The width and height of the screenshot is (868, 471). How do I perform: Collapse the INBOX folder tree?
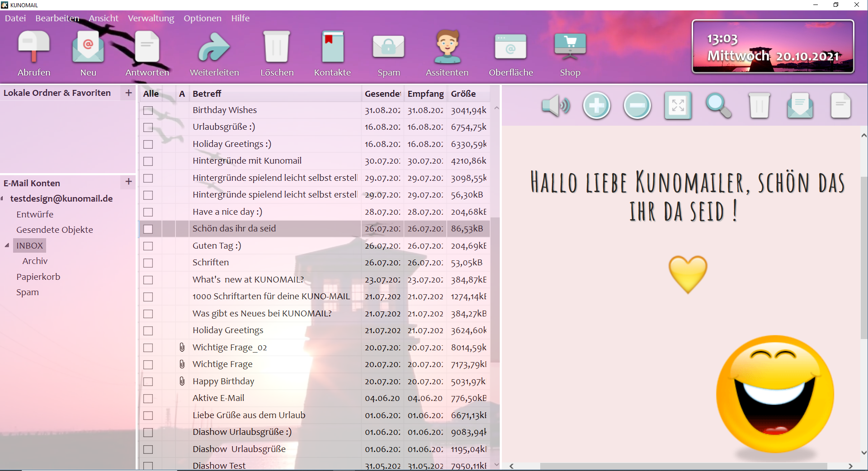point(7,245)
